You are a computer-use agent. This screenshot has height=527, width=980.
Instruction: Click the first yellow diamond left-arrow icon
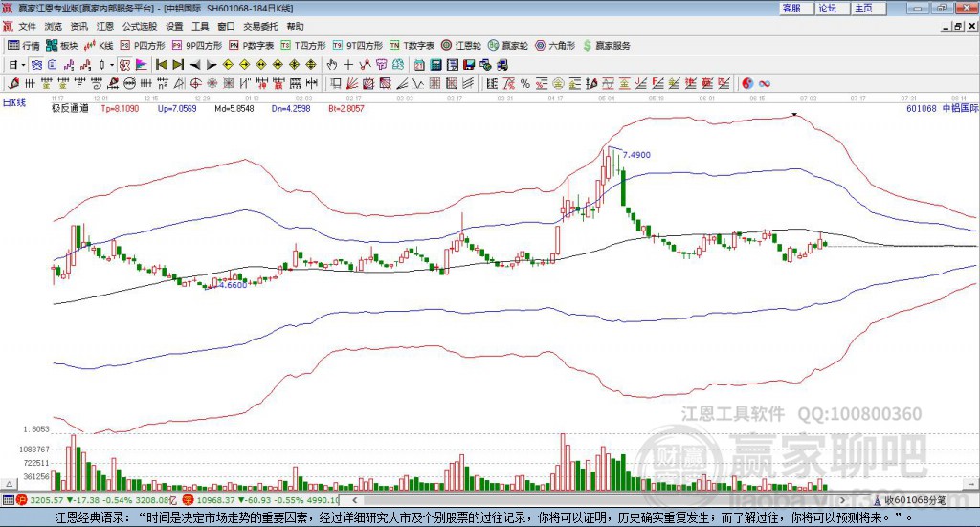(x=228, y=65)
